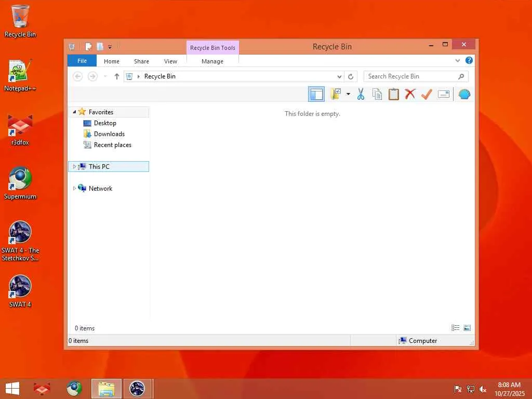Click the Back navigation arrow

point(78,76)
